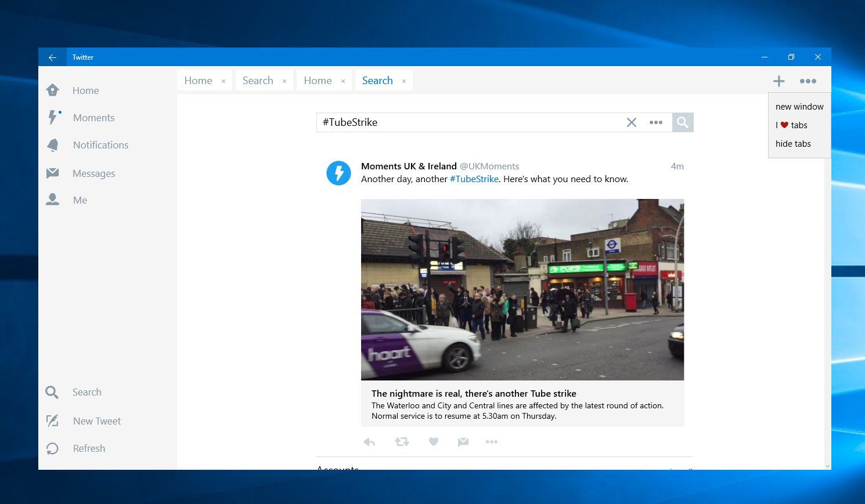The image size is (865, 504).
Task: Open the Messages envelope icon
Action: [53, 173]
